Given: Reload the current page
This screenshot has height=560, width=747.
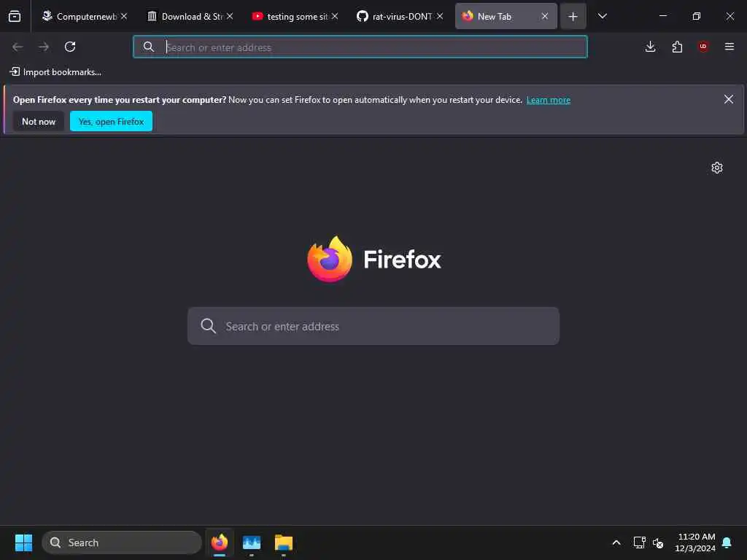Looking at the screenshot, I should click(x=70, y=47).
